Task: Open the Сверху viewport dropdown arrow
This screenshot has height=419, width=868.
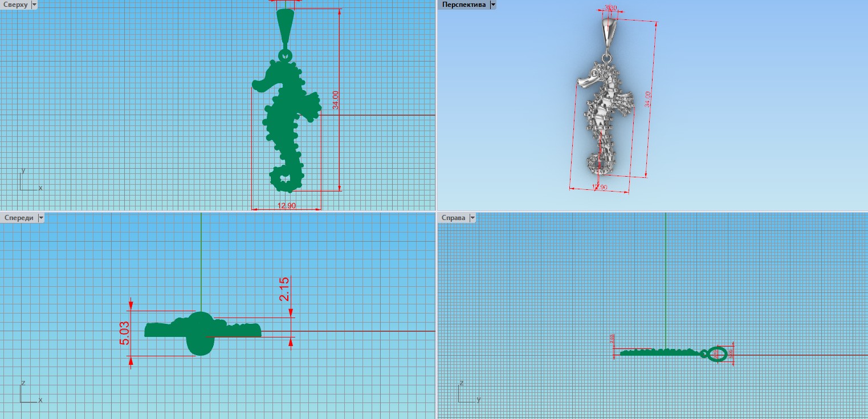Action: [x=34, y=5]
